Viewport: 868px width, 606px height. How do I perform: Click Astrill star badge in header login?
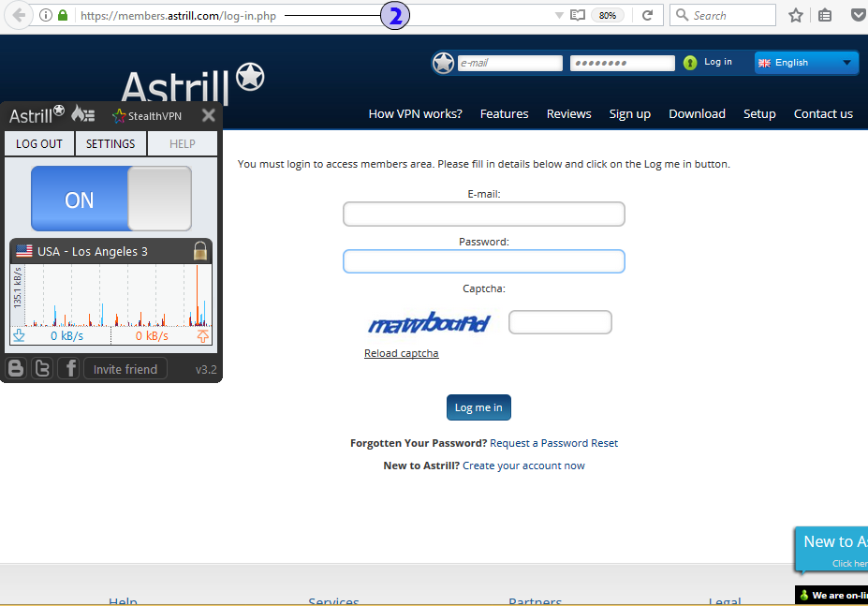(x=444, y=63)
